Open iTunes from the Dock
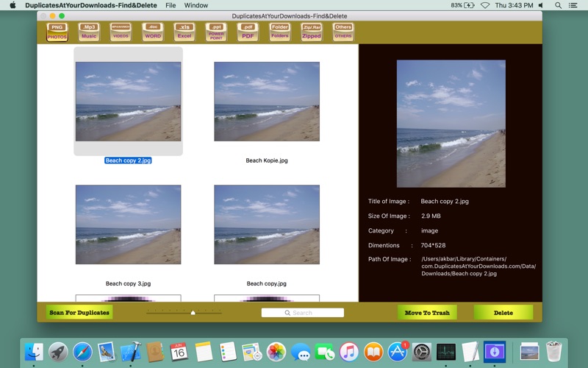The image size is (588, 368). [x=349, y=353]
